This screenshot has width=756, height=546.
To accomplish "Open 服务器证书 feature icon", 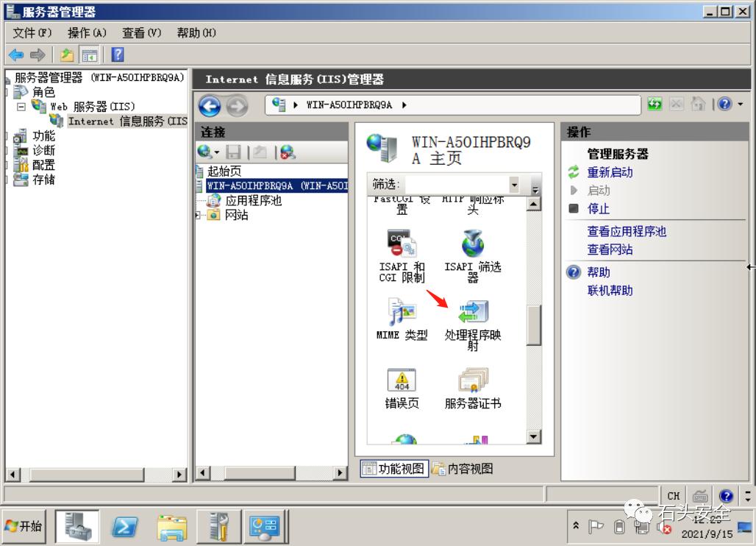I will tap(472, 389).
